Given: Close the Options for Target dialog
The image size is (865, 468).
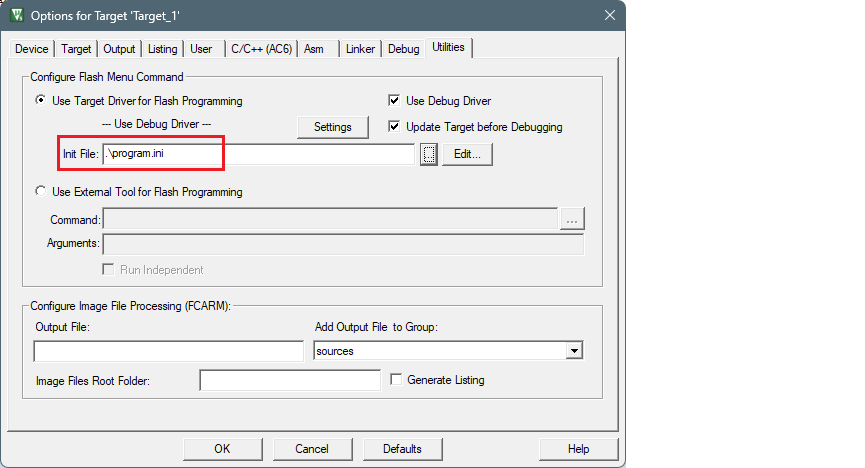Looking at the screenshot, I should (609, 15).
